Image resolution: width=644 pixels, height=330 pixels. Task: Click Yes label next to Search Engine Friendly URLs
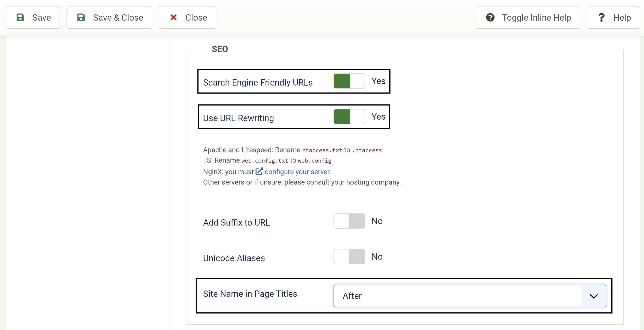pyautogui.click(x=378, y=81)
